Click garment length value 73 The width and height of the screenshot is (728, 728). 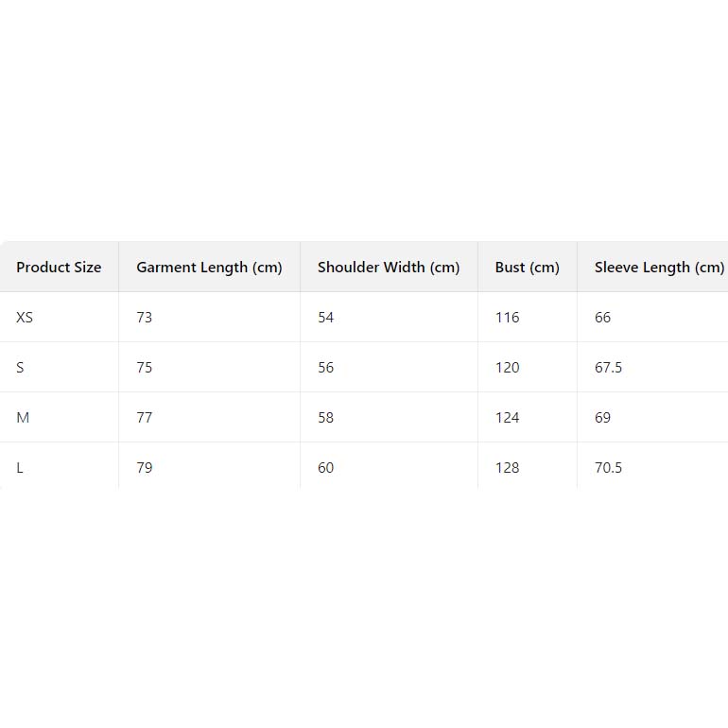(x=144, y=318)
